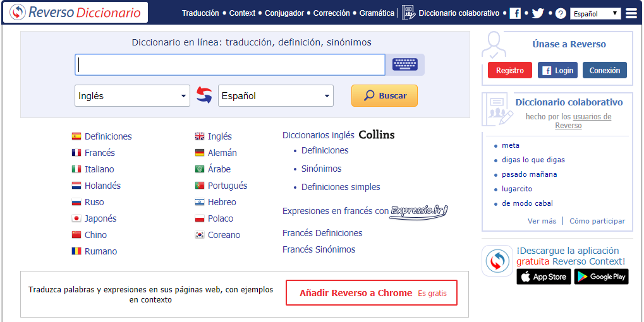The width and height of the screenshot is (644, 322).
Task: Download from the App Store badge
Action: tap(544, 277)
